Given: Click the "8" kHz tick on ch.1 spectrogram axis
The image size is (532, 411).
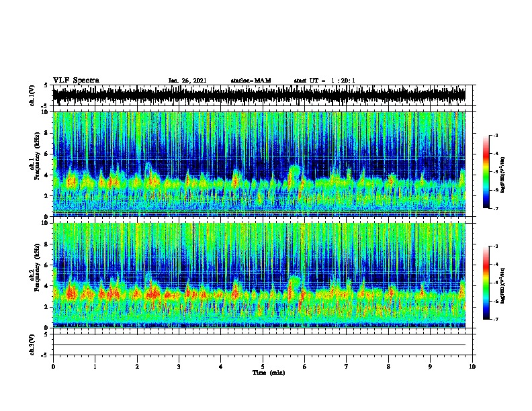Looking at the screenshot, I should point(47,133).
